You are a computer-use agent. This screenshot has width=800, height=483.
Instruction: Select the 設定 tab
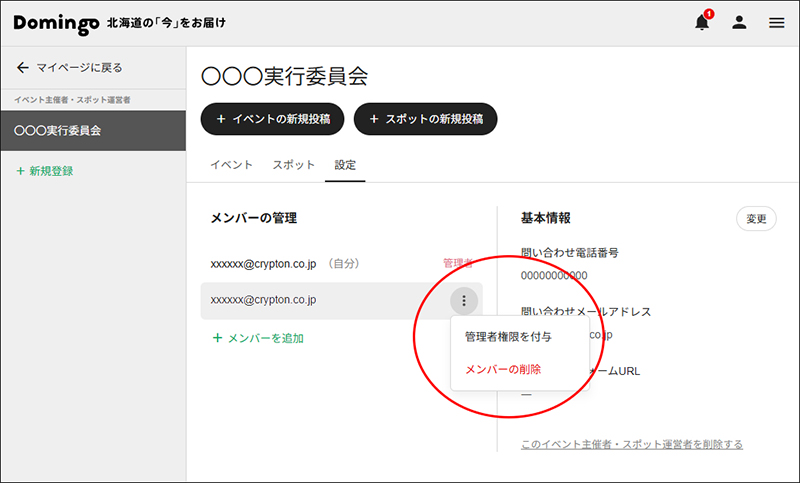(345, 165)
